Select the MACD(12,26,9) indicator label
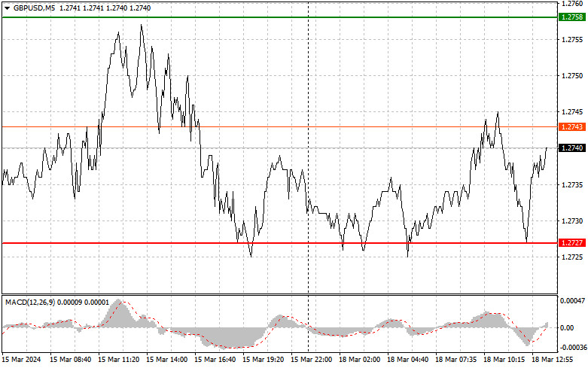 [x=30, y=303]
